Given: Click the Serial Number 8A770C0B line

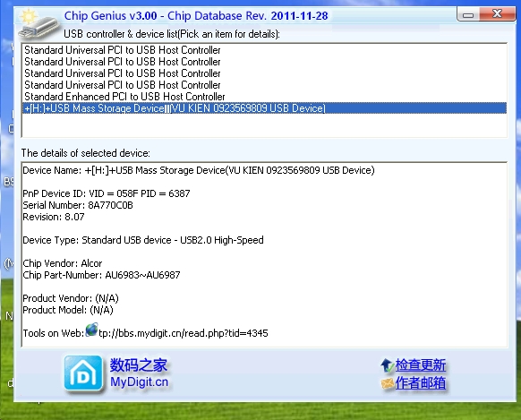Looking at the screenshot, I should (78, 205).
